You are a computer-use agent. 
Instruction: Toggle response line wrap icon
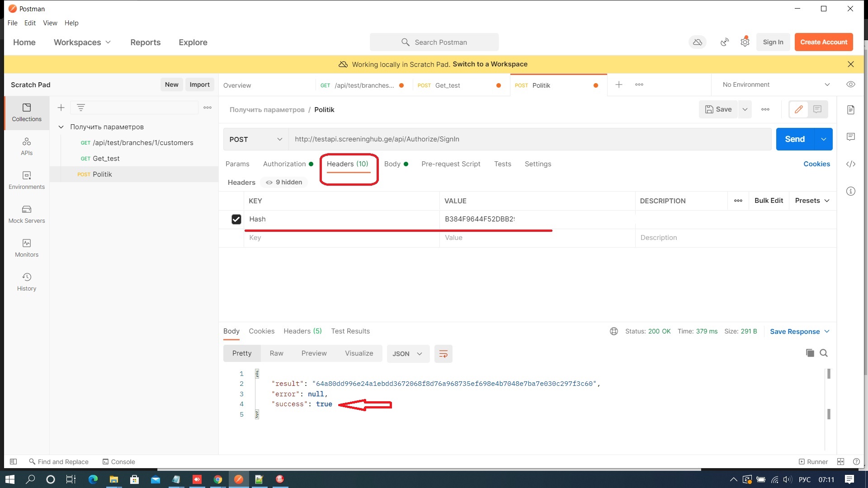pos(443,354)
